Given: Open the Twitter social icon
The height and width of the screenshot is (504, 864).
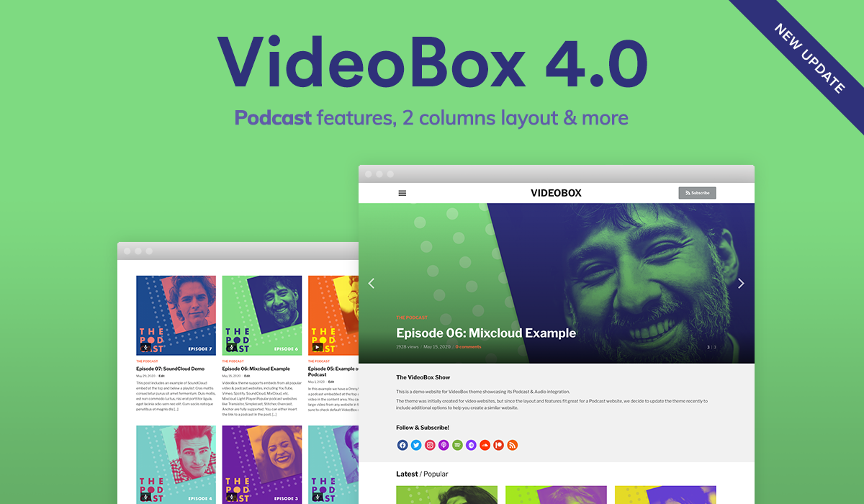Looking at the screenshot, I should (x=416, y=445).
